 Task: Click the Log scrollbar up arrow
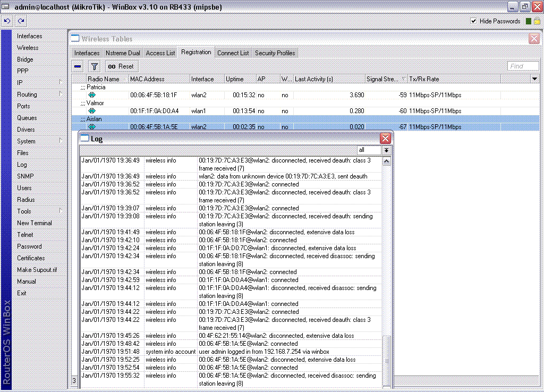click(386, 161)
